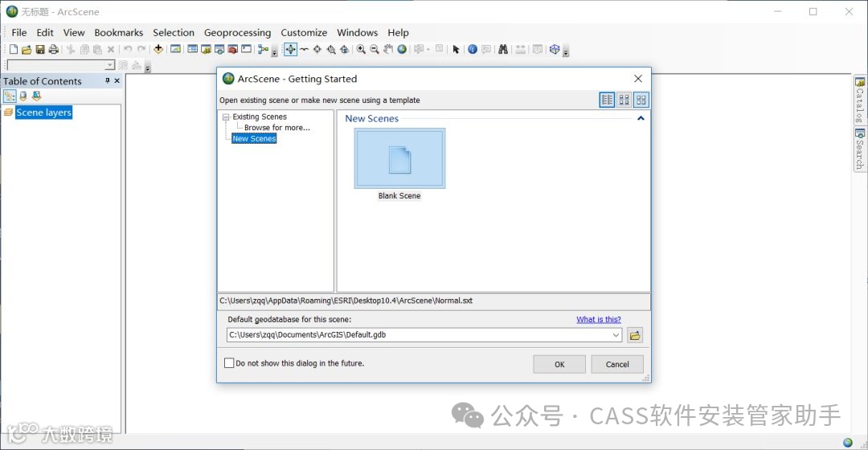Close the Table of Contents panel
The height and width of the screenshot is (450, 868).
[117, 81]
